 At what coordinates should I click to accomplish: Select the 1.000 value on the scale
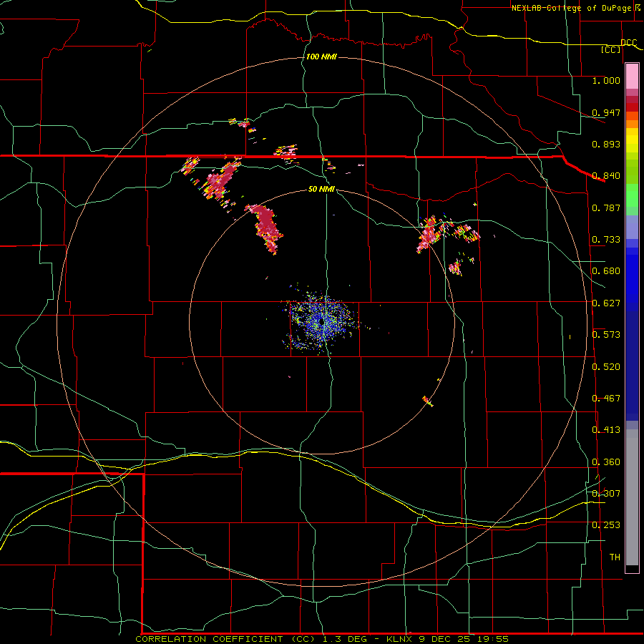click(606, 80)
